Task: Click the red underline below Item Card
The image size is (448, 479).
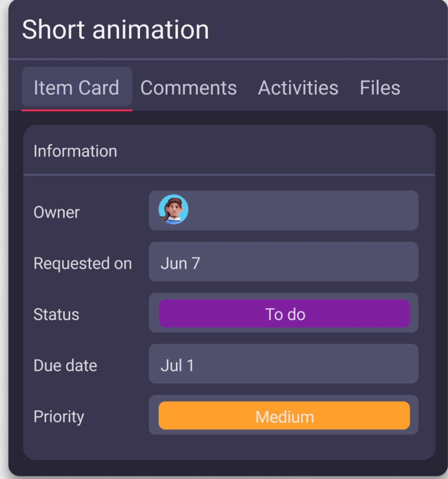Action: pos(77,110)
